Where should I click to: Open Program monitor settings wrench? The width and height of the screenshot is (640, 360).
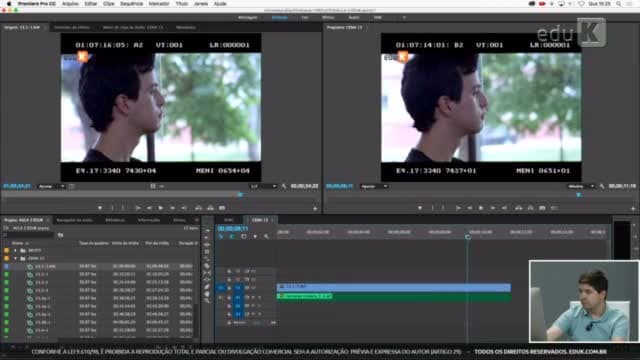(x=602, y=186)
